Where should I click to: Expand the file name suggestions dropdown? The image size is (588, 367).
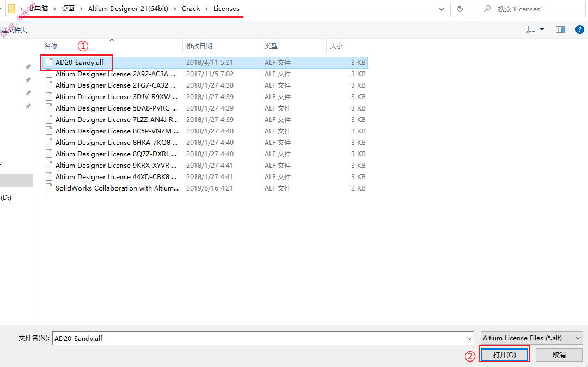click(469, 339)
